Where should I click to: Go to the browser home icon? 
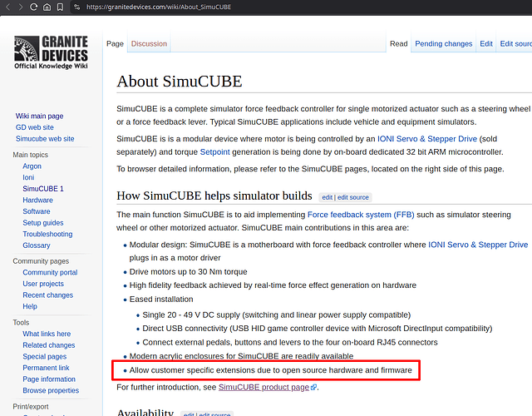point(47,7)
